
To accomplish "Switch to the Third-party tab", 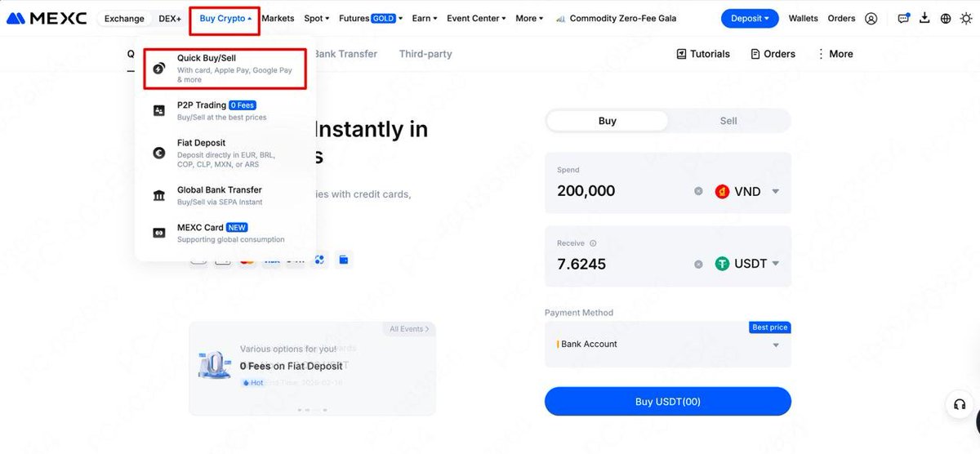I will (425, 54).
